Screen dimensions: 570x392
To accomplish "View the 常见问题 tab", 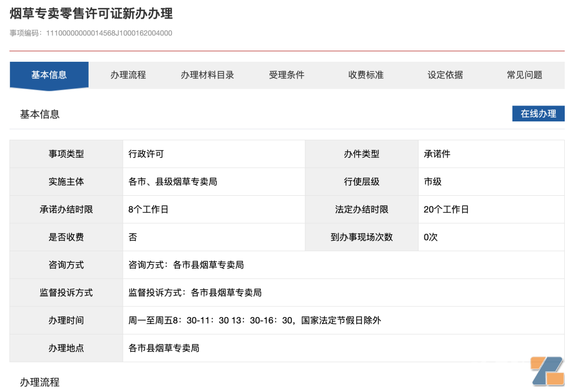I will click(x=524, y=75).
